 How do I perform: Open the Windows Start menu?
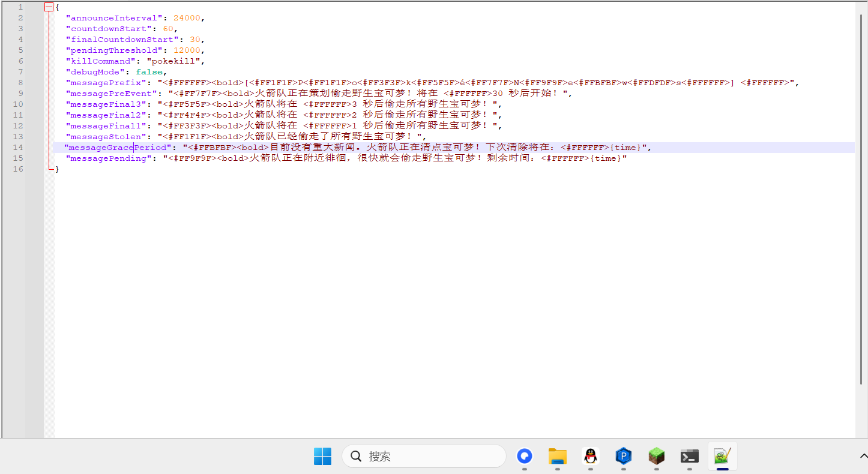click(x=322, y=457)
